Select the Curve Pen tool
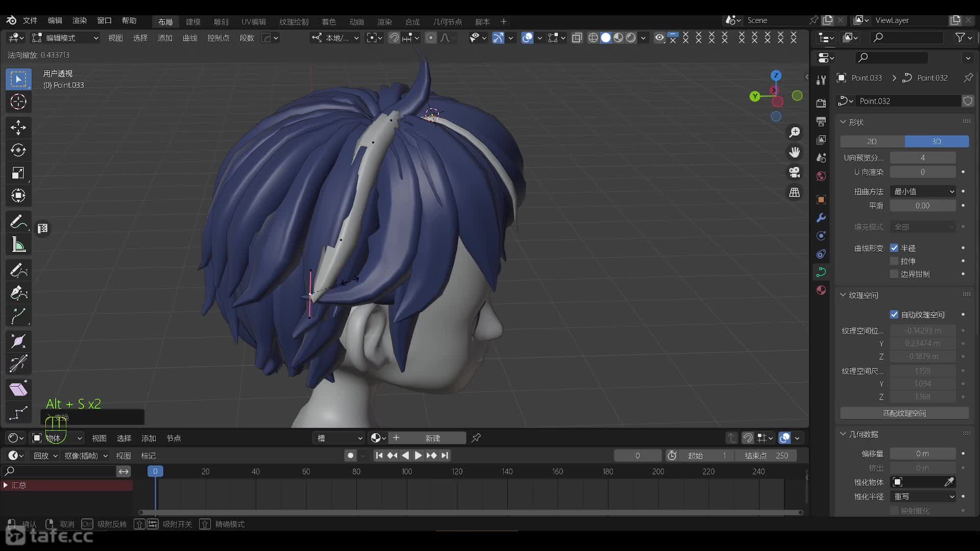Screen dimensions: 980x551 point(18,293)
